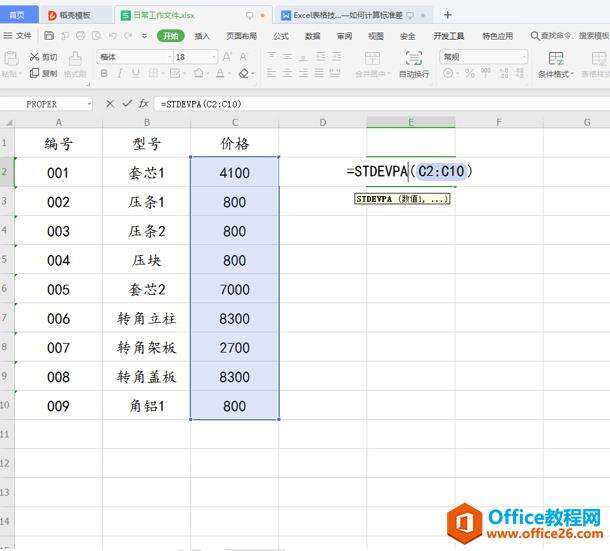Image resolution: width=610 pixels, height=551 pixels.
Task: Click the Wrap Text (自动换行) icon
Action: click(x=414, y=59)
